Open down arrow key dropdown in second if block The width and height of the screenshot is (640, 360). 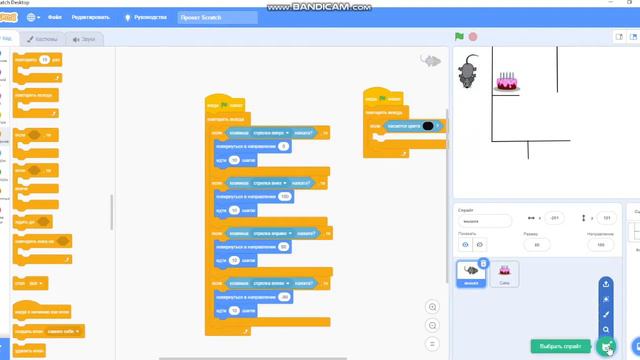click(x=269, y=183)
